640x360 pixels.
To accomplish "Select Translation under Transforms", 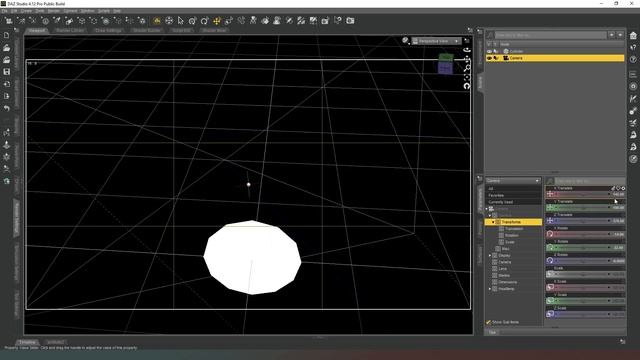I will [514, 229].
